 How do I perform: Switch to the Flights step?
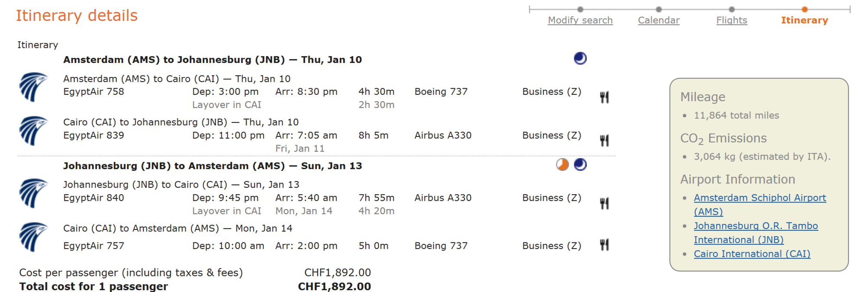(x=732, y=20)
